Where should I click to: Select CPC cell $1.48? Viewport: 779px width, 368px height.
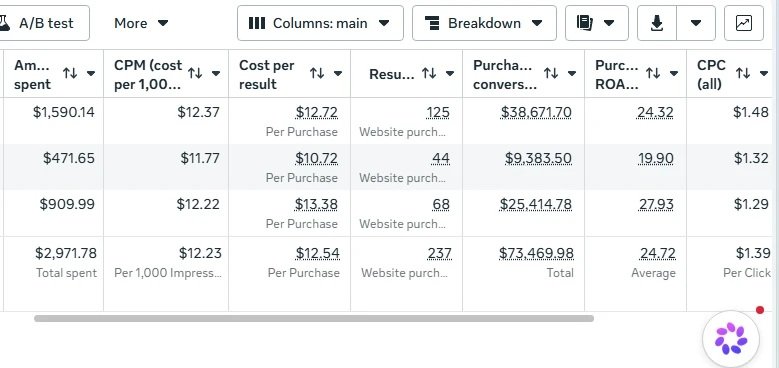point(751,112)
